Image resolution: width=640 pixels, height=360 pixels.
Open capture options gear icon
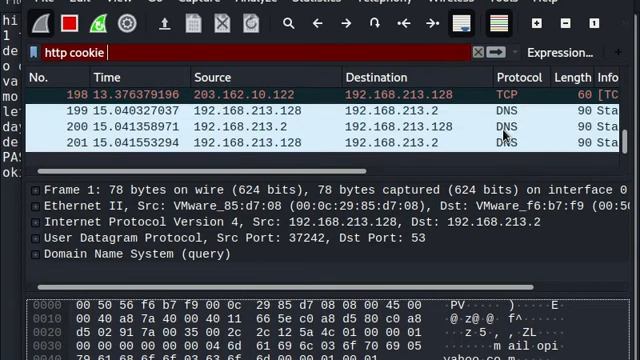pyautogui.click(x=127, y=24)
